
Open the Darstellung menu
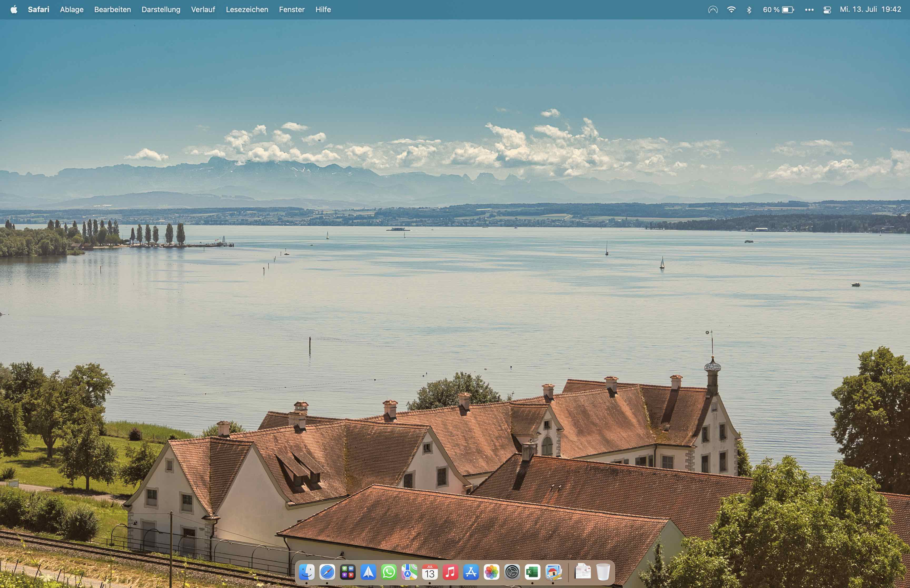161,9
